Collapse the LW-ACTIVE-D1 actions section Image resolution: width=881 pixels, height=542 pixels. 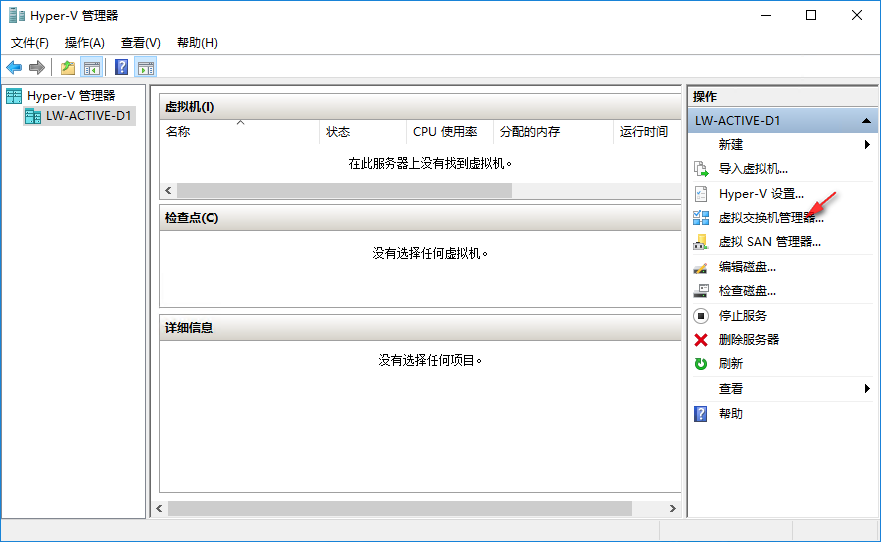(x=866, y=121)
